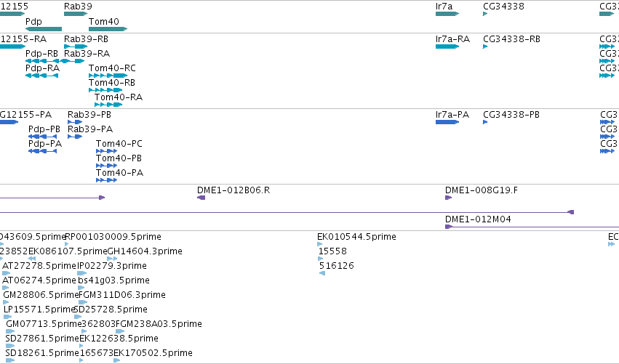Image resolution: width=619 pixels, height=364 pixels.
Task: Select the CG34338-RB transcript marker
Action: tap(485, 46)
